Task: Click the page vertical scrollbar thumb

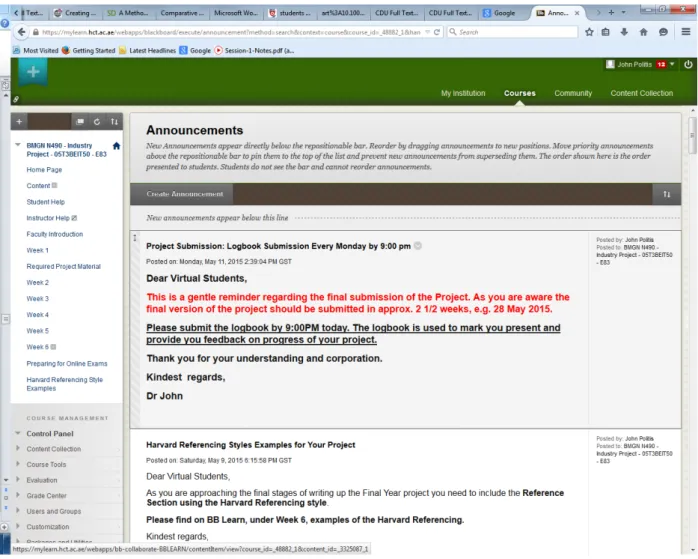Action: click(x=691, y=135)
